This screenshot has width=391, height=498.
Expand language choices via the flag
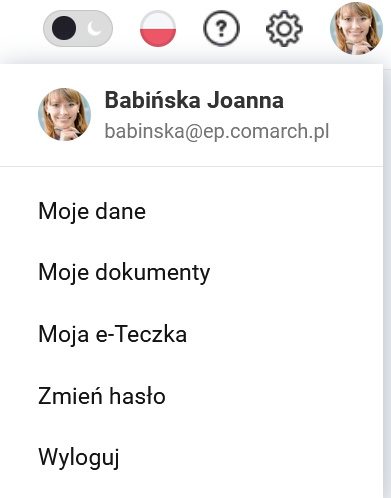click(158, 29)
